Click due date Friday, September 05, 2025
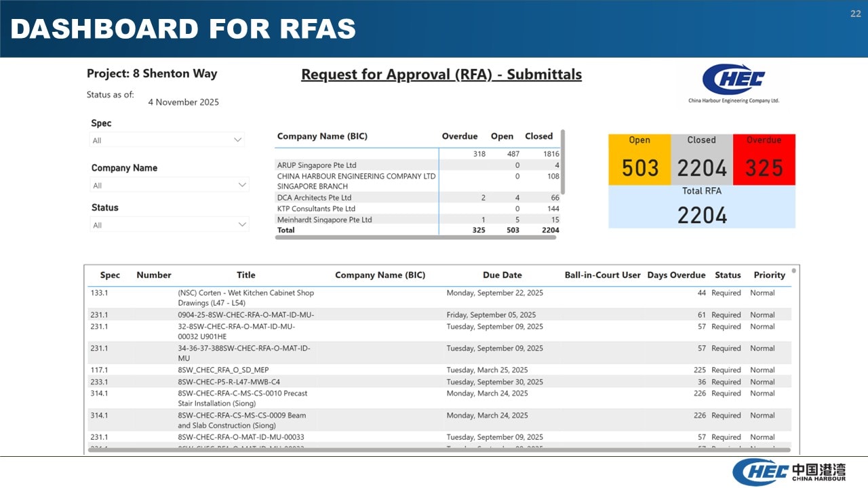Image resolution: width=868 pixels, height=488 pixels. point(491,315)
